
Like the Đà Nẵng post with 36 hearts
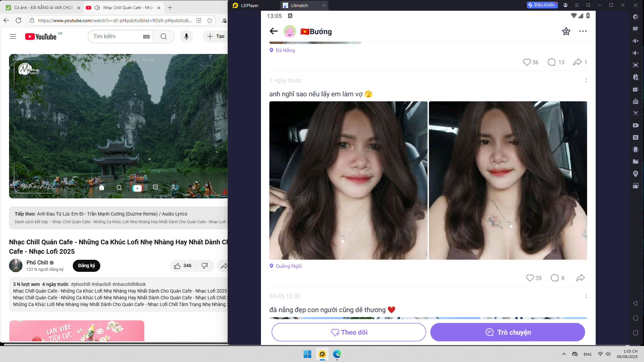[x=527, y=62]
